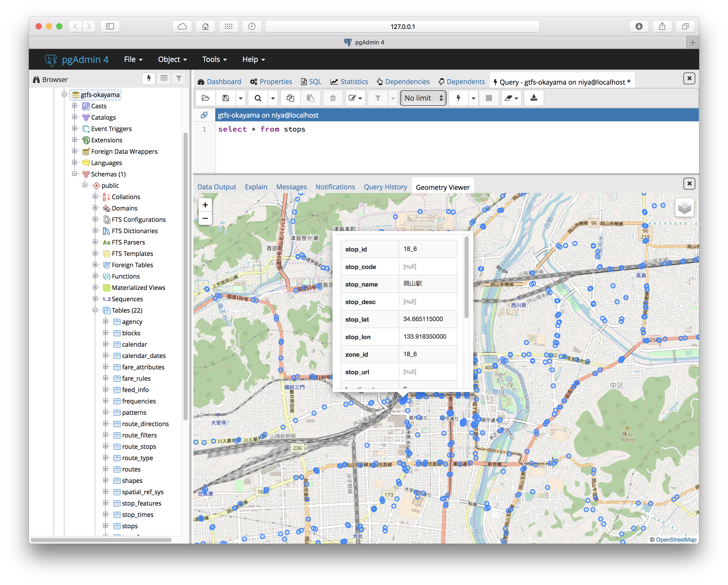Viewport: 728px width, 585px height.
Task: Click the Copy rows icon
Action: pyautogui.click(x=290, y=98)
